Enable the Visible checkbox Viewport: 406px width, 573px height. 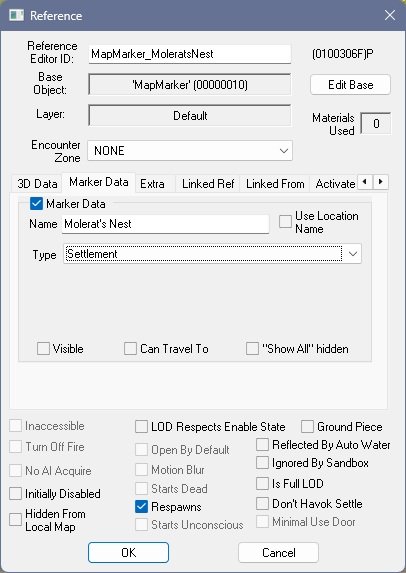coord(43,349)
